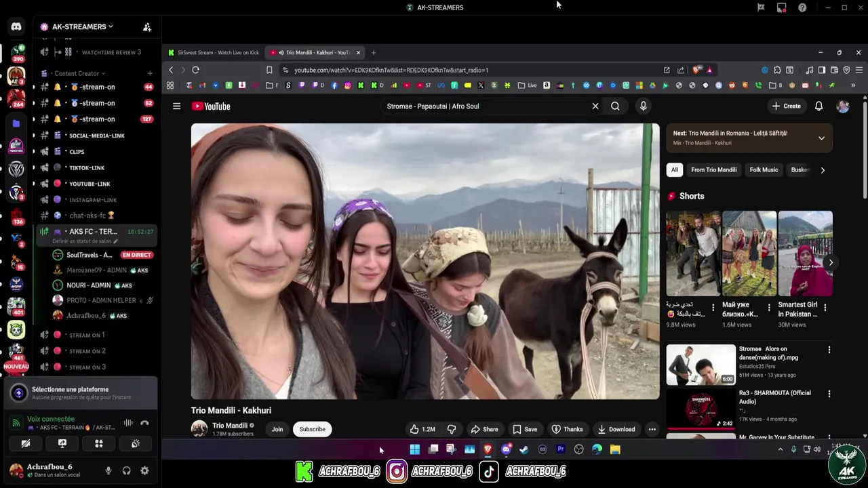The height and width of the screenshot is (488, 868).
Task: Open more actions ellipsis under video
Action: [652, 429]
